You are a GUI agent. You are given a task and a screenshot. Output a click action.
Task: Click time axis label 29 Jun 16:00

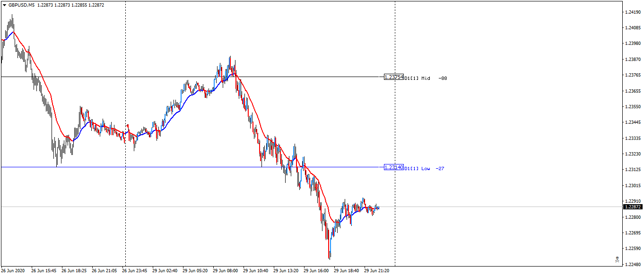(x=316, y=271)
